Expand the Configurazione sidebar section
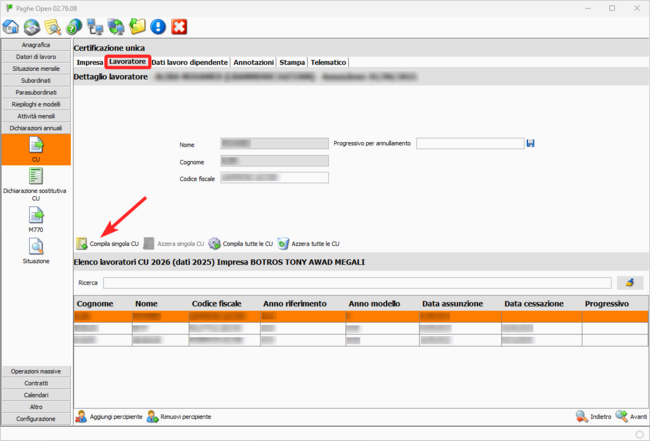Viewport: 650px width, 441px height. point(36,418)
